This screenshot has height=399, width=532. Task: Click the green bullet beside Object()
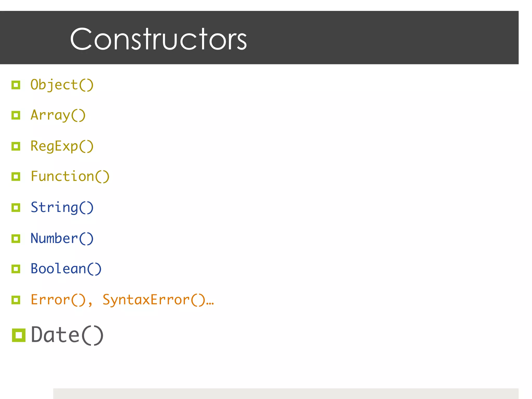(x=16, y=85)
